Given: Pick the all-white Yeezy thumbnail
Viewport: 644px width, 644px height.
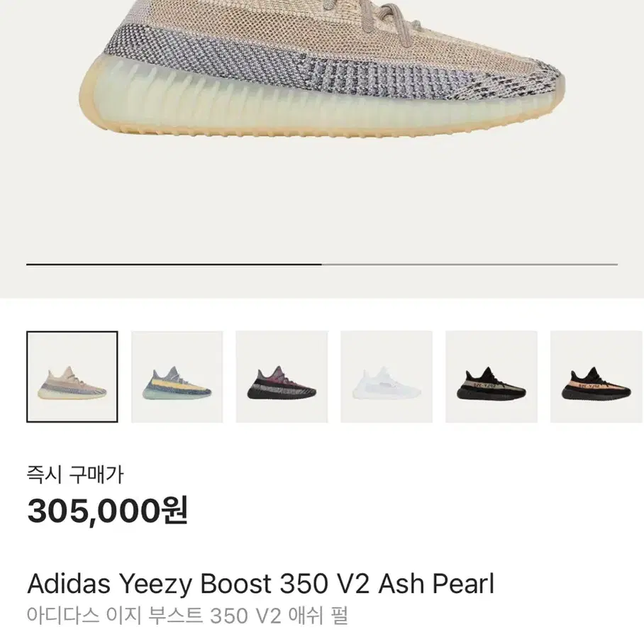Looking at the screenshot, I should point(387,377).
